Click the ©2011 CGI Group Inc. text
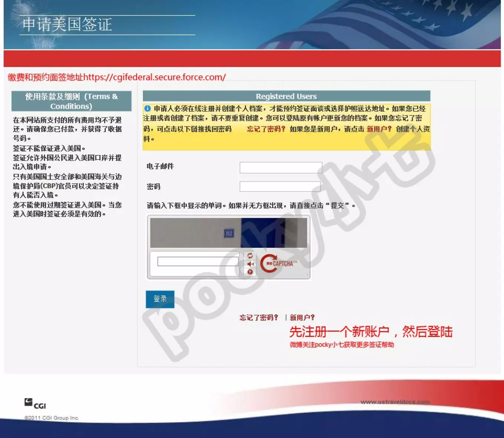This screenshot has height=438, width=504. coord(52,418)
